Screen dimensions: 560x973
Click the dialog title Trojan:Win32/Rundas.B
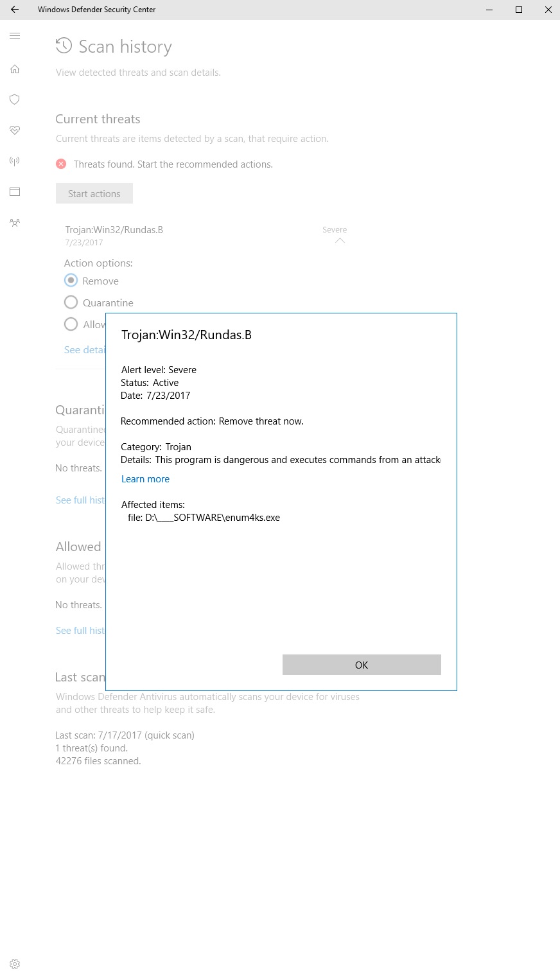[x=186, y=335]
